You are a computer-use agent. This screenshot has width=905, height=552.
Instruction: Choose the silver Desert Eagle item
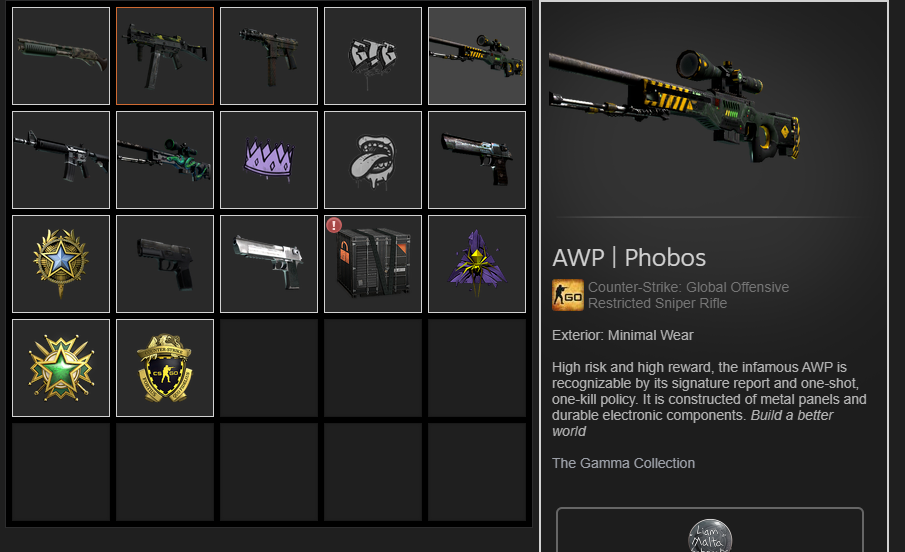[268, 264]
